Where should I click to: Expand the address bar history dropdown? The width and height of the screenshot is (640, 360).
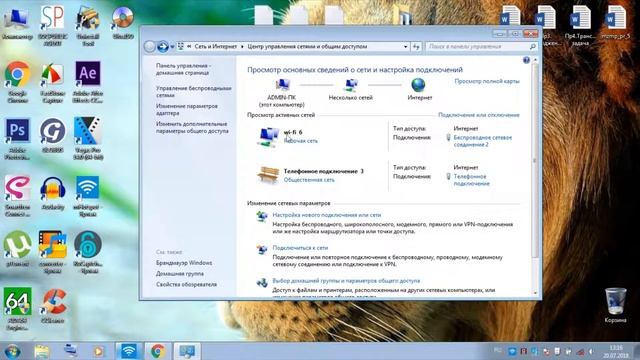point(405,47)
